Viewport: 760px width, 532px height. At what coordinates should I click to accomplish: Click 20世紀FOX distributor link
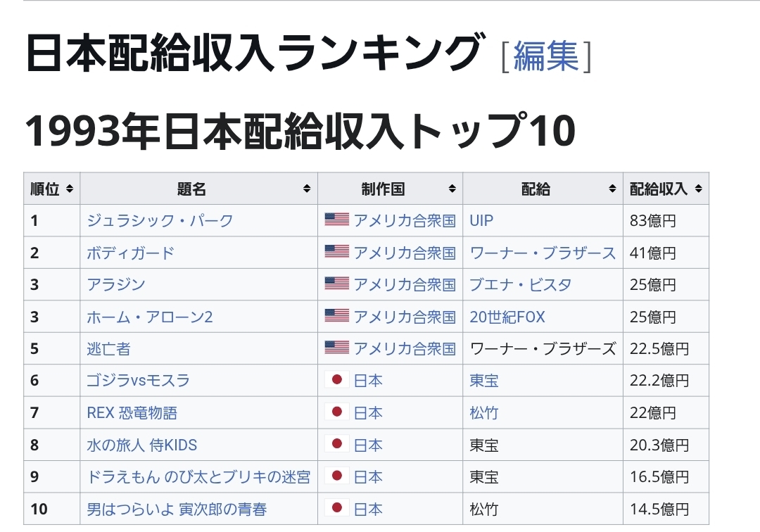point(507,317)
